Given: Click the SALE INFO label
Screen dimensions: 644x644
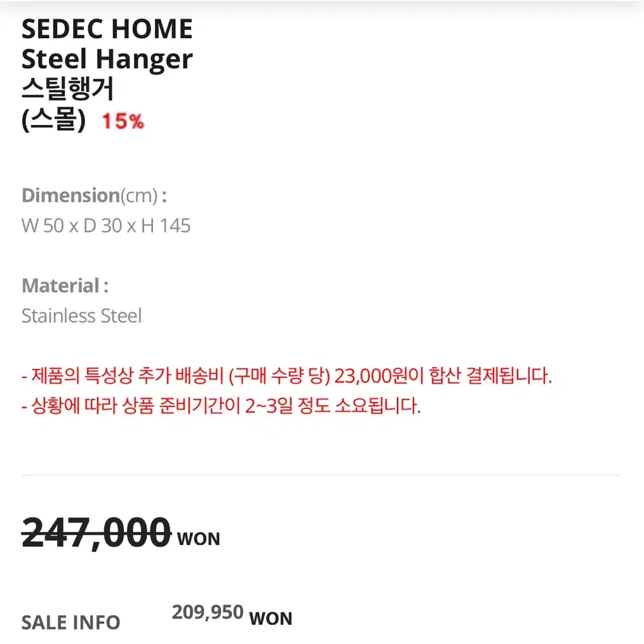Looking at the screenshot, I should (x=70, y=622).
